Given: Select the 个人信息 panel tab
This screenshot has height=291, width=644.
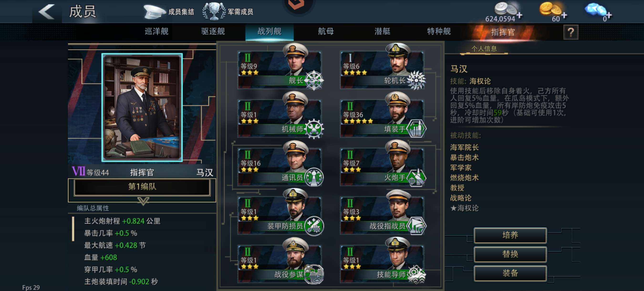Looking at the screenshot, I should (x=484, y=48).
